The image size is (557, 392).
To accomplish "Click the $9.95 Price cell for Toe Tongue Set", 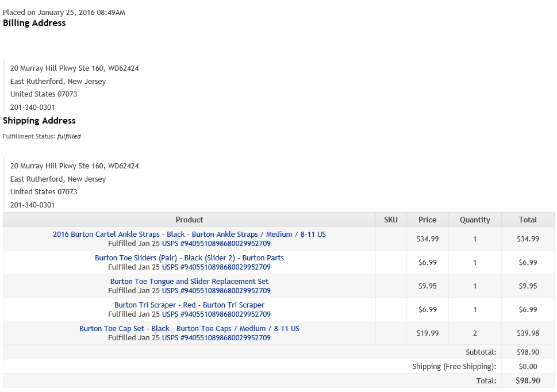I will [427, 286].
